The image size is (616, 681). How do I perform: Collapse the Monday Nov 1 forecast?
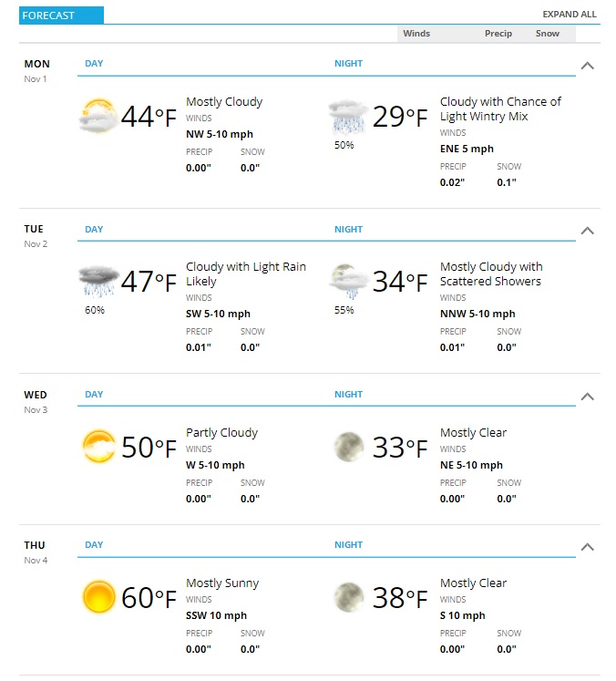pyautogui.click(x=588, y=66)
